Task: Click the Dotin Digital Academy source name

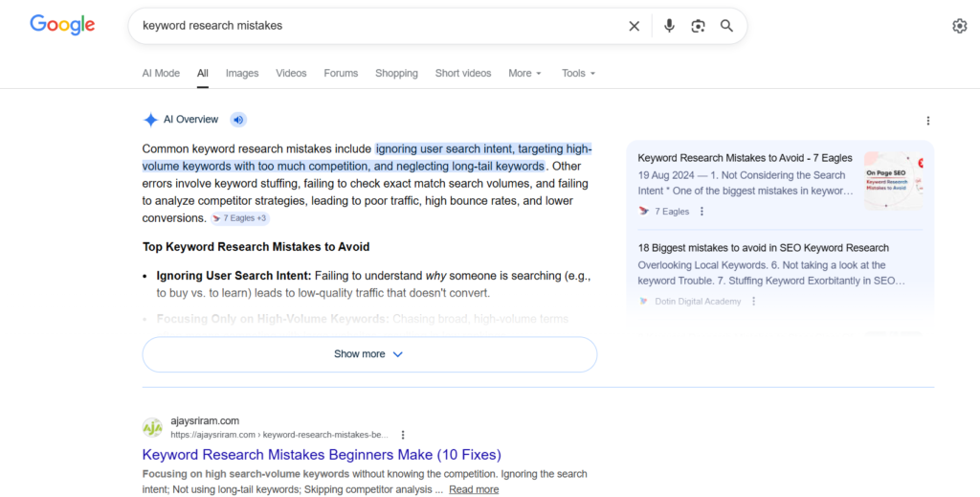Action: tap(698, 302)
